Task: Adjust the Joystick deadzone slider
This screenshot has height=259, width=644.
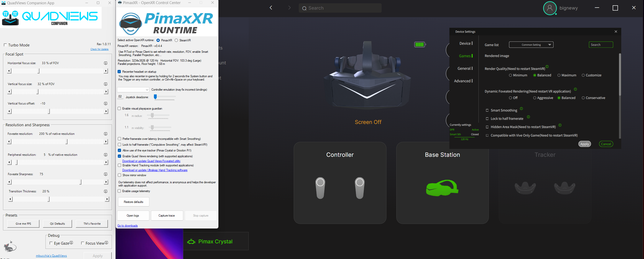Action: pyautogui.click(x=155, y=97)
